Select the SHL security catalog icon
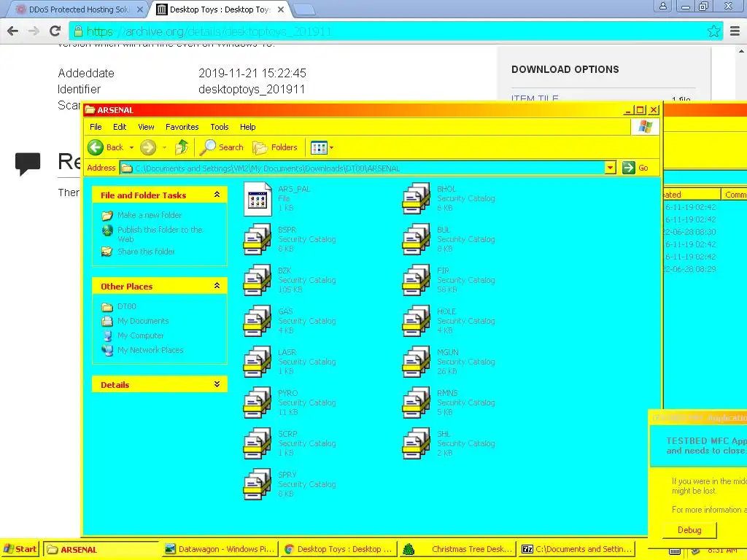747x560 pixels. [x=417, y=443]
